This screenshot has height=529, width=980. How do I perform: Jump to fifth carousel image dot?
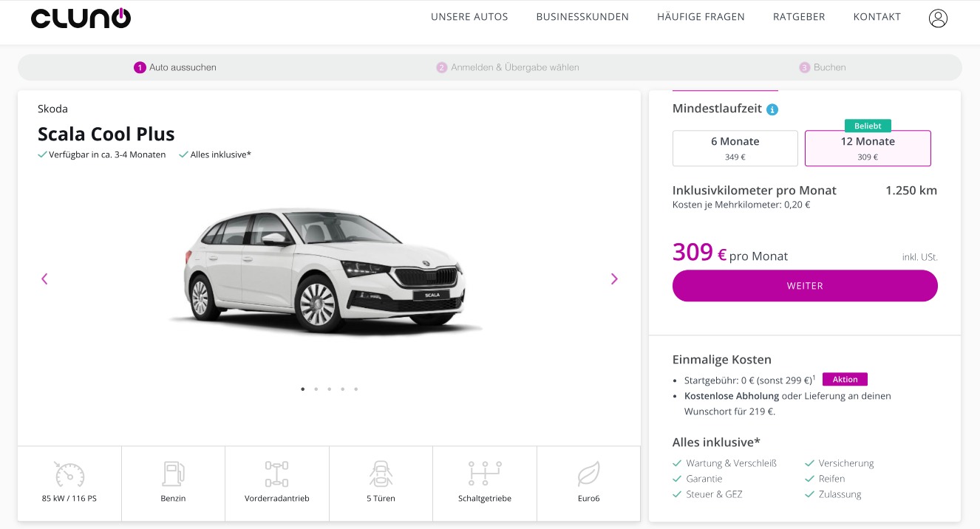(356, 389)
